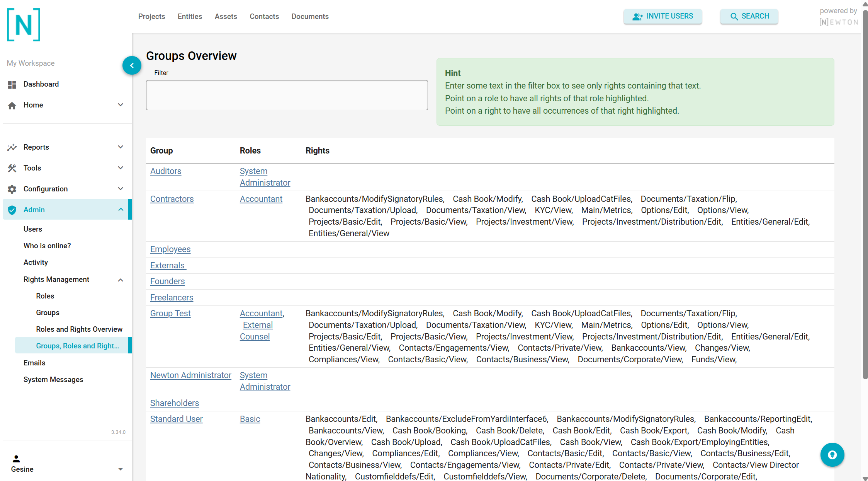Open the Founders group link
Viewport: 868px width, 481px height.
point(167,281)
